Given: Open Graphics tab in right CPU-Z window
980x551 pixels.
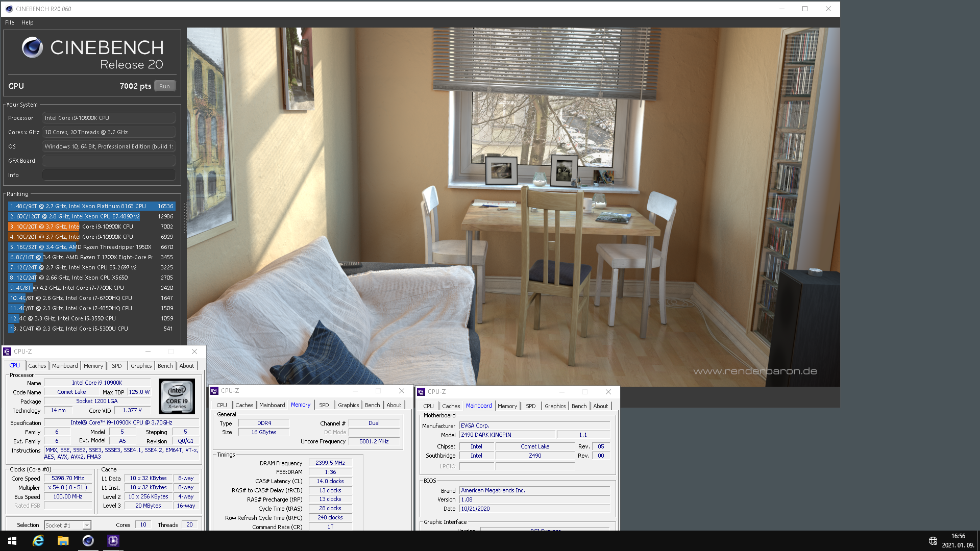Looking at the screenshot, I should pyautogui.click(x=555, y=406).
